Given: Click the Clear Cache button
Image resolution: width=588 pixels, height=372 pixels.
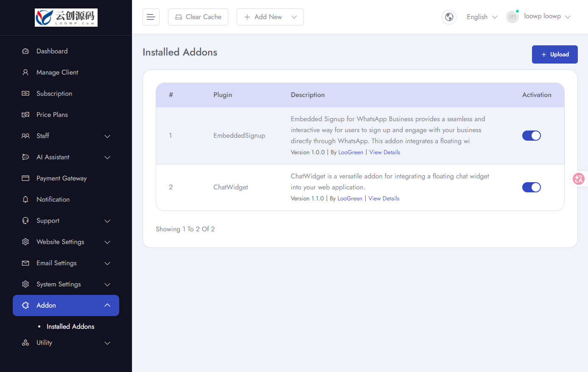Looking at the screenshot, I should click(198, 17).
